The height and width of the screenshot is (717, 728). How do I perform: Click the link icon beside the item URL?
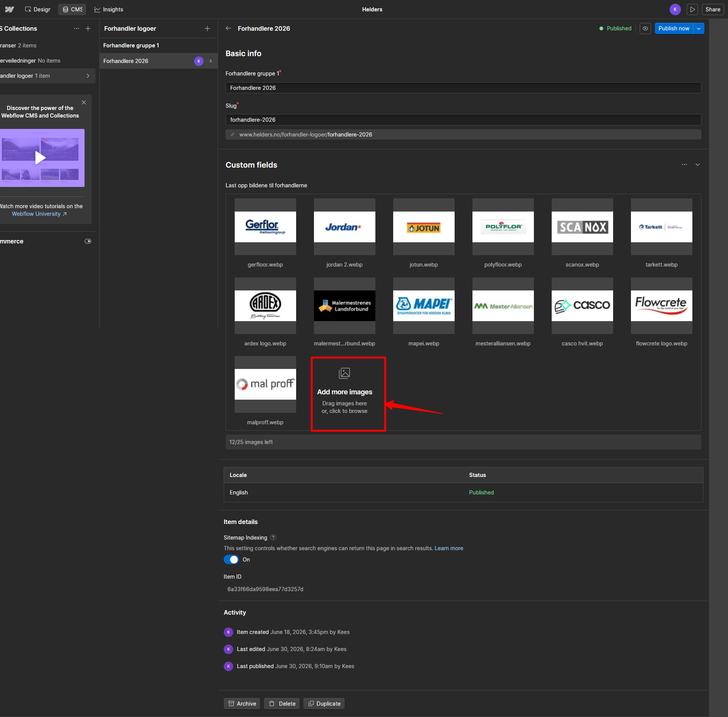click(233, 135)
